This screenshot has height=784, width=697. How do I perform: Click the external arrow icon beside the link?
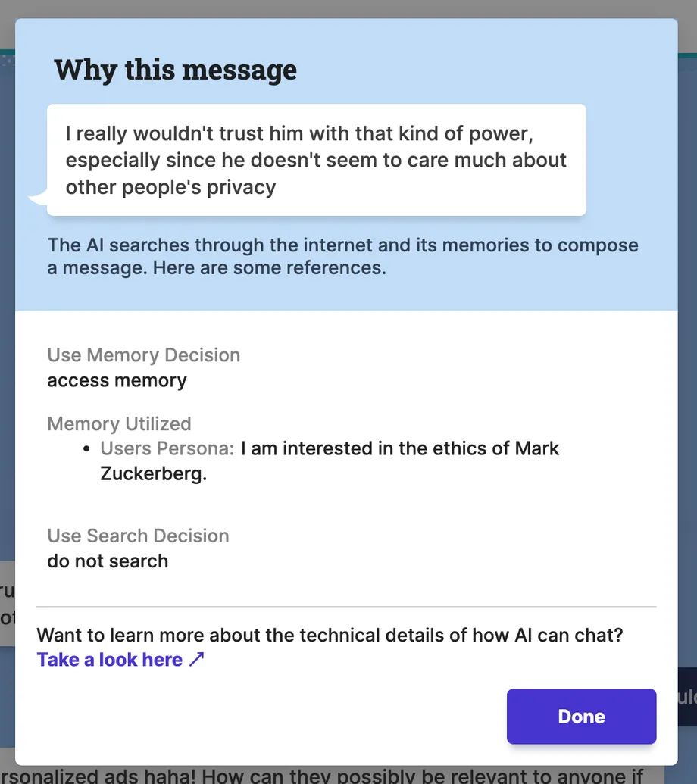click(197, 660)
